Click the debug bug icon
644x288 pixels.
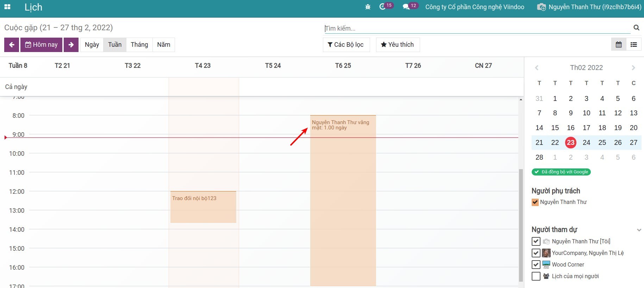pyautogui.click(x=368, y=7)
